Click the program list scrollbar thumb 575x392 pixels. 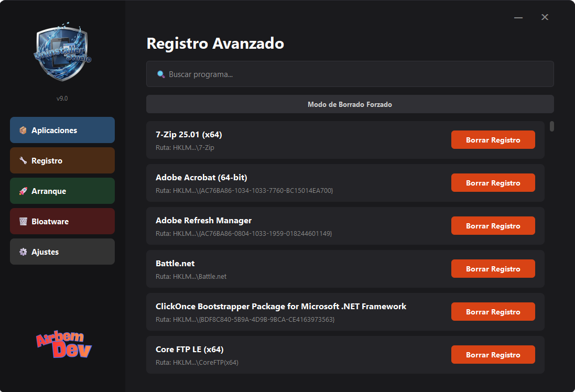pos(551,126)
